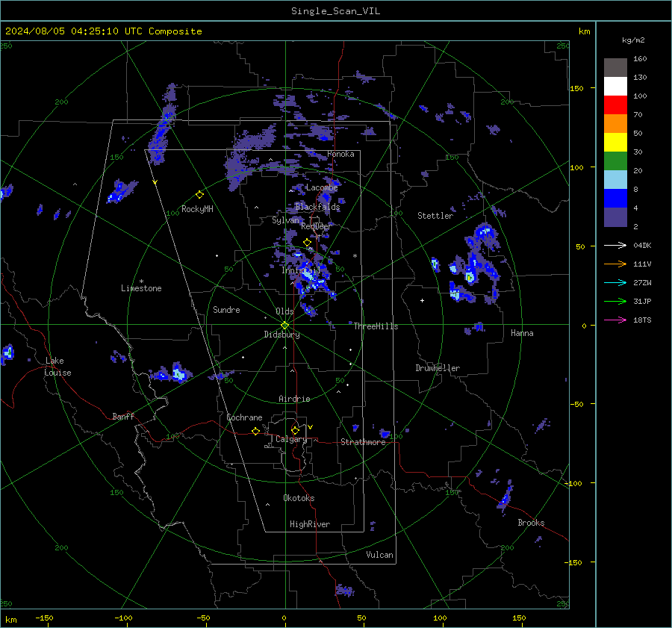672x628 pixels.
Task: Click the magenta 18TS arrow icon
Action: (x=615, y=320)
